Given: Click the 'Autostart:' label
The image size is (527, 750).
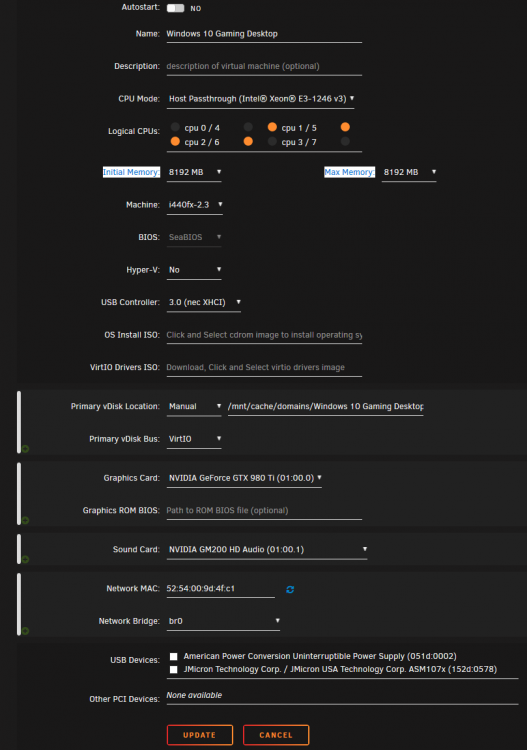Looking at the screenshot, I should click(x=141, y=7).
